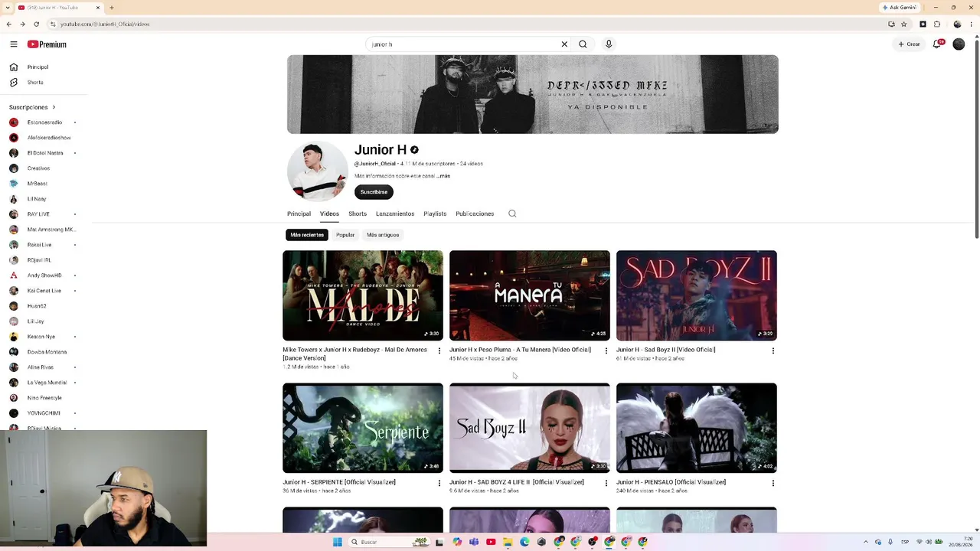Screen dimensions: 980x551
Task: Open the Shorts channel tab
Action: 358,214
